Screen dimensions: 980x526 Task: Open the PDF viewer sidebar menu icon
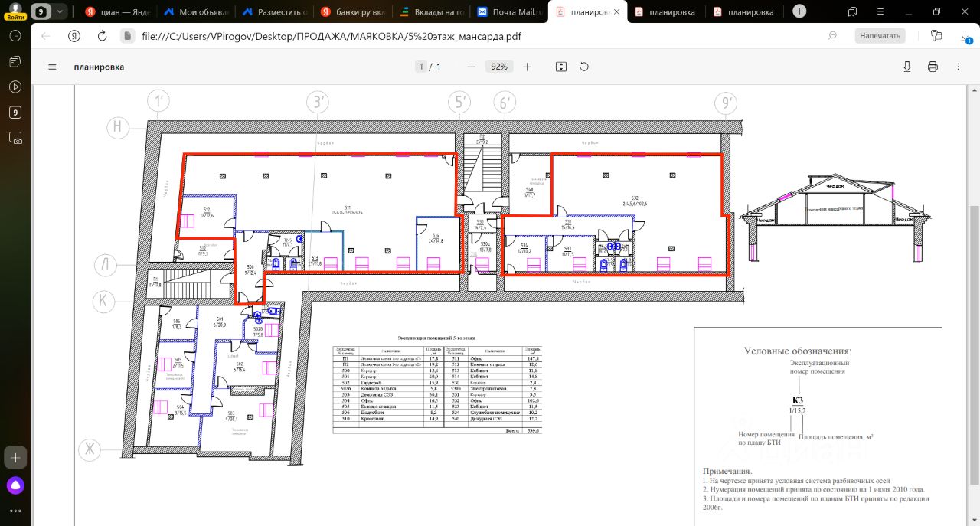[52, 67]
